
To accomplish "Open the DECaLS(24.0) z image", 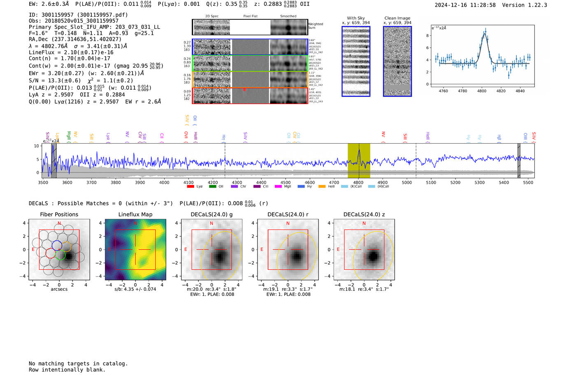I will point(364,250).
